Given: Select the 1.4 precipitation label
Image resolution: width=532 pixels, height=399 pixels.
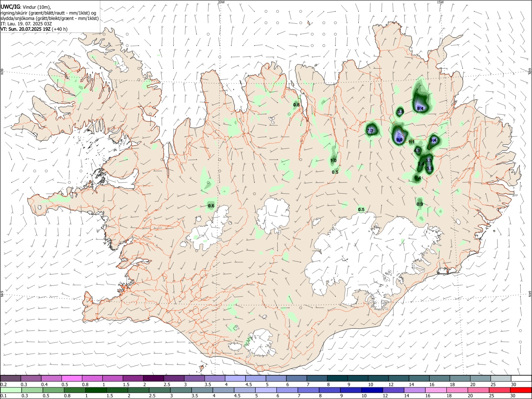Looking at the screenshot, I should (x=418, y=178).
